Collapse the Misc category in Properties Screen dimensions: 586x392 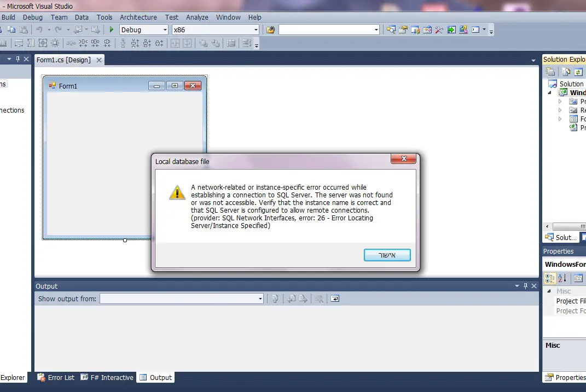click(x=549, y=291)
